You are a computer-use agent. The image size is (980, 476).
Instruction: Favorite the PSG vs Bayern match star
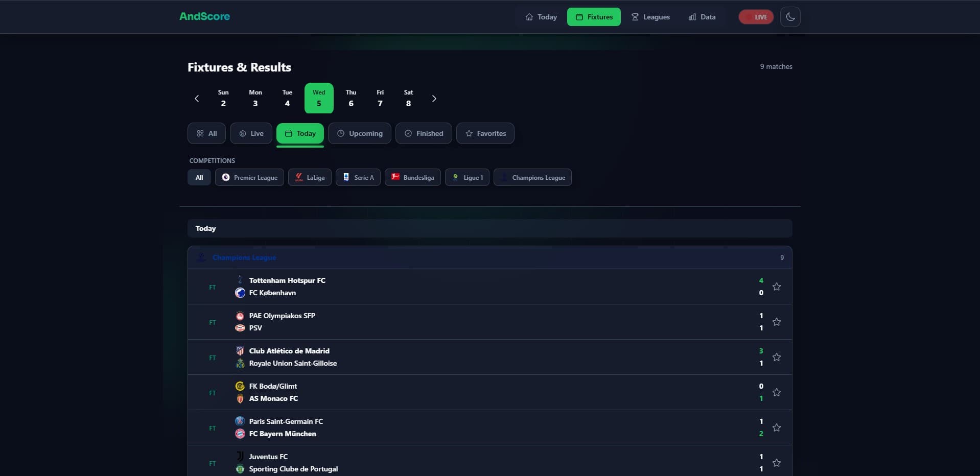coord(776,427)
